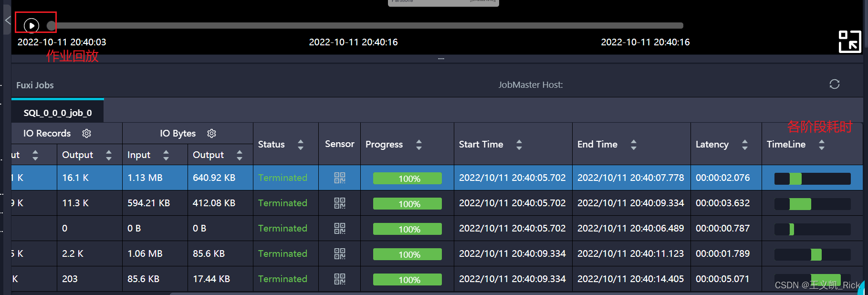Select cell 1.06 MB
Image resolution: width=868 pixels, height=295 pixels.
pyautogui.click(x=145, y=254)
